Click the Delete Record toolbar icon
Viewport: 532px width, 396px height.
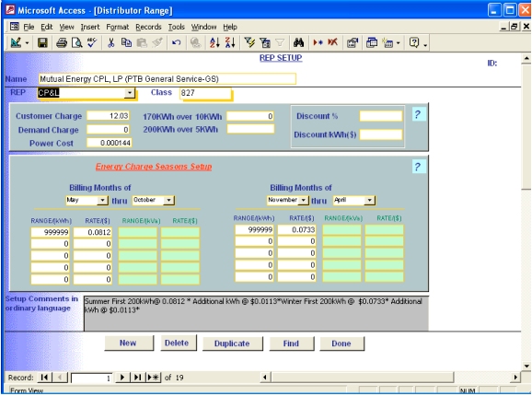pos(333,42)
